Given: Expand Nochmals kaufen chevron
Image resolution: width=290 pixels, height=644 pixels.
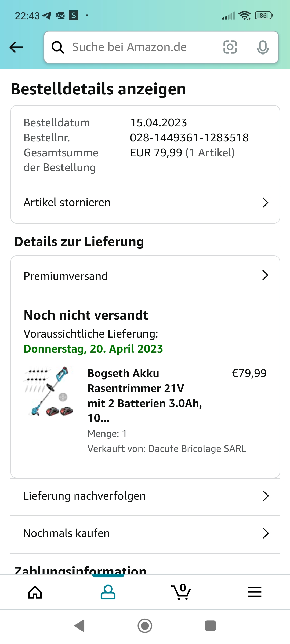Looking at the screenshot, I should pyautogui.click(x=266, y=533).
